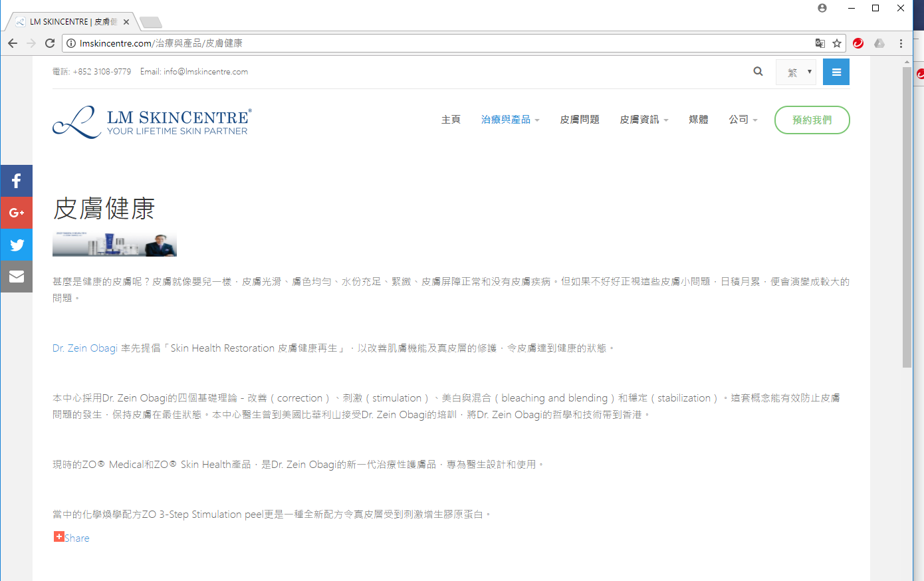
Task: Share page via email envelope sidebar icon
Action: pyautogui.click(x=16, y=277)
